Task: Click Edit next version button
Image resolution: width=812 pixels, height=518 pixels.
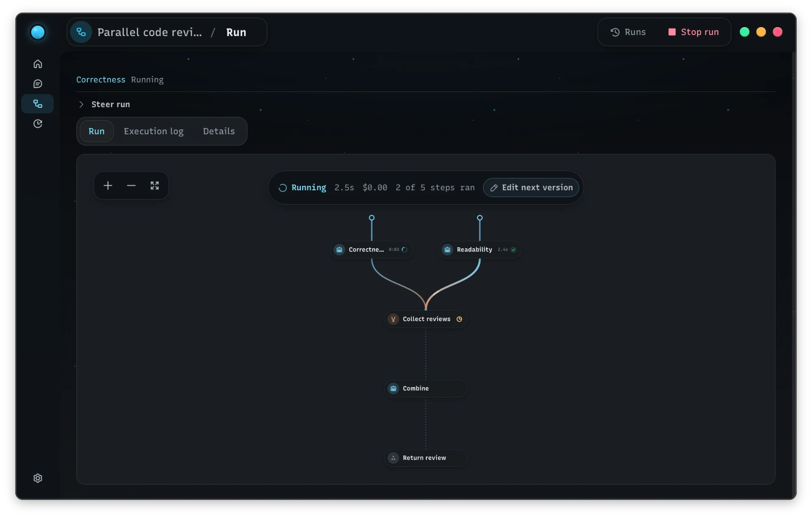Action: [x=531, y=188]
